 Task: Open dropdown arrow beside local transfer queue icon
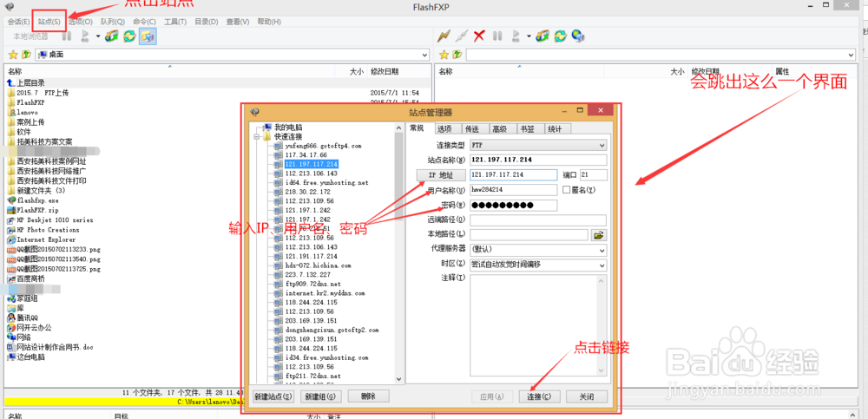click(98, 36)
